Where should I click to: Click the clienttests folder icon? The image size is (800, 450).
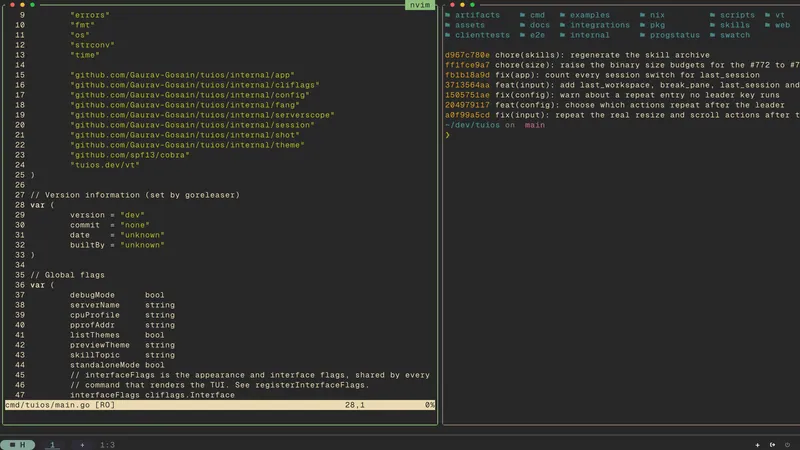pos(447,35)
